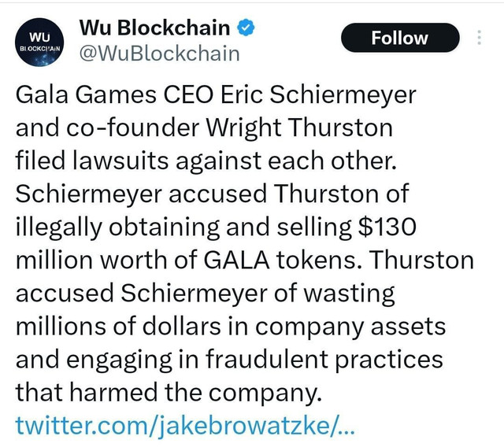
Task: Click the Wu Blockchain display name
Action: (154, 28)
